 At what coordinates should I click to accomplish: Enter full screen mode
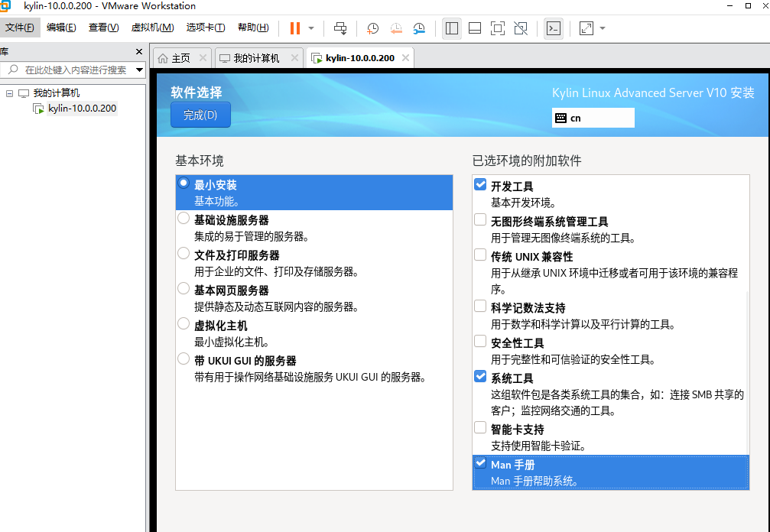click(x=498, y=28)
